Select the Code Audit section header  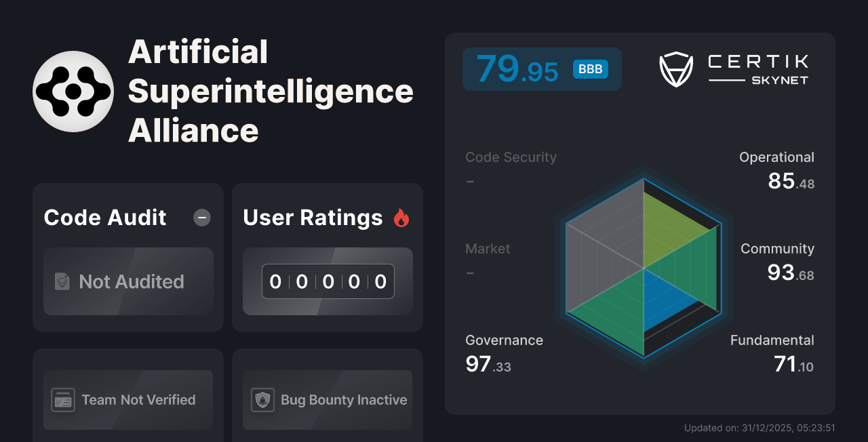[x=104, y=218]
